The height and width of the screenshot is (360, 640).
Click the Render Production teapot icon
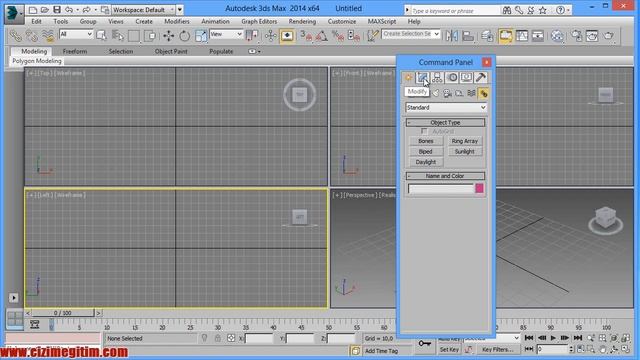point(609,36)
